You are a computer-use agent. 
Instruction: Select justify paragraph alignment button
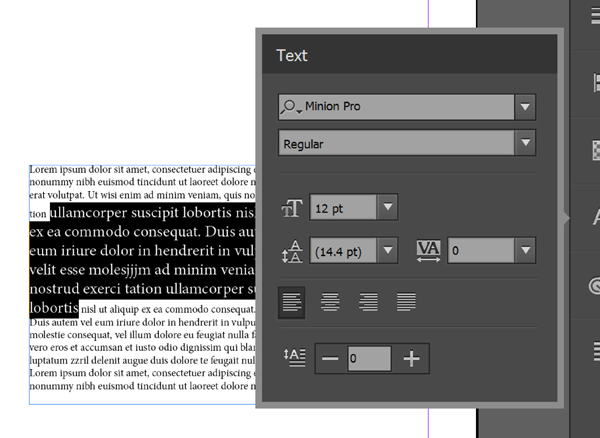pyautogui.click(x=406, y=302)
